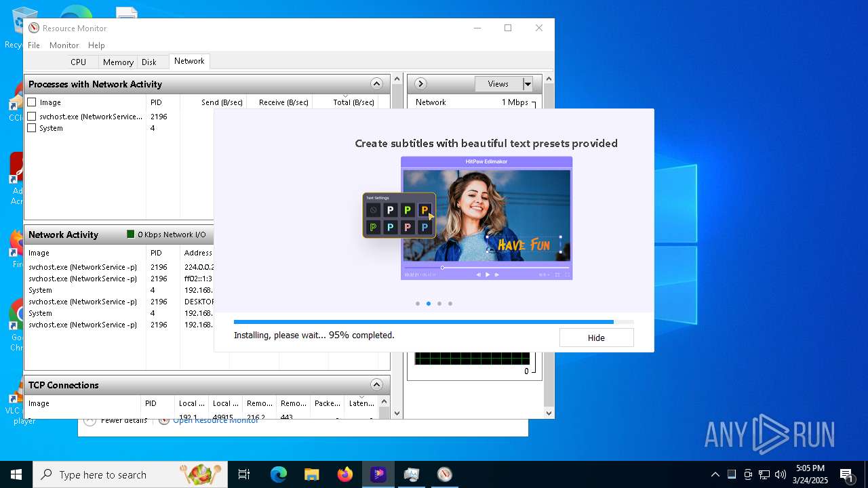The height and width of the screenshot is (488, 868).
Task: Click the taskbar search box
Action: tap(130, 474)
